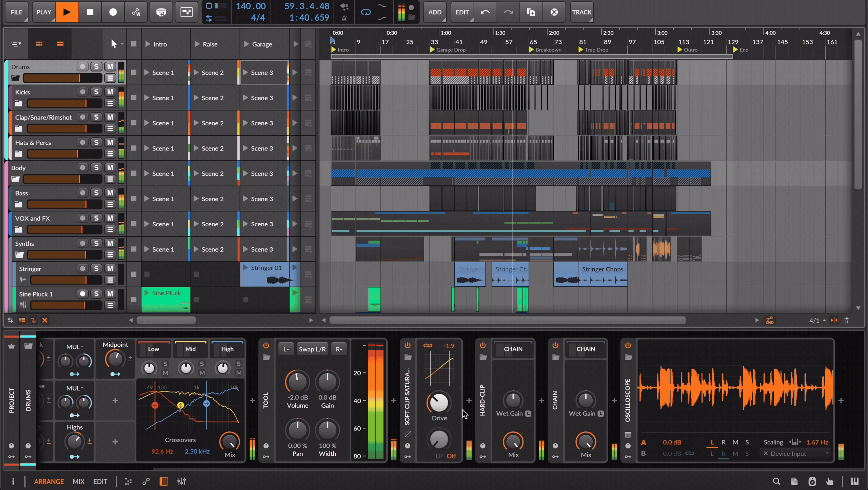Click the ADD button in the top toolbar
The image size is (868, 490).
coord(434,12)
